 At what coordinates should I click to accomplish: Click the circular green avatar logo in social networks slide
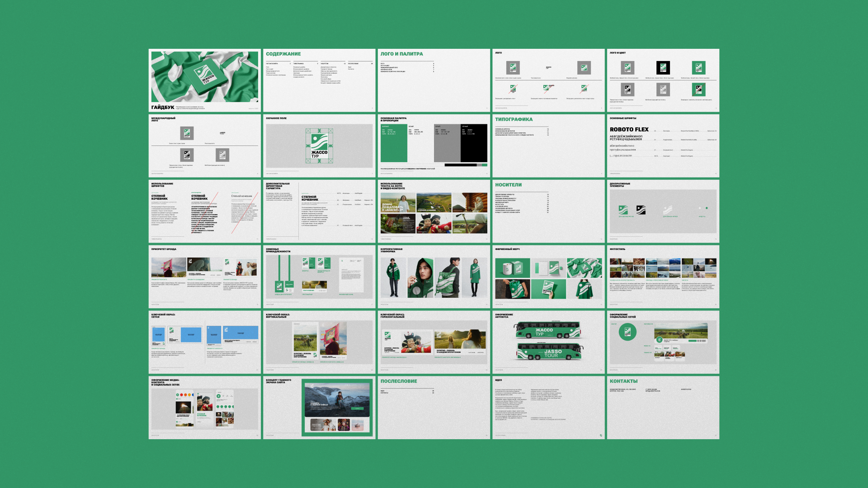click(627, 332)
